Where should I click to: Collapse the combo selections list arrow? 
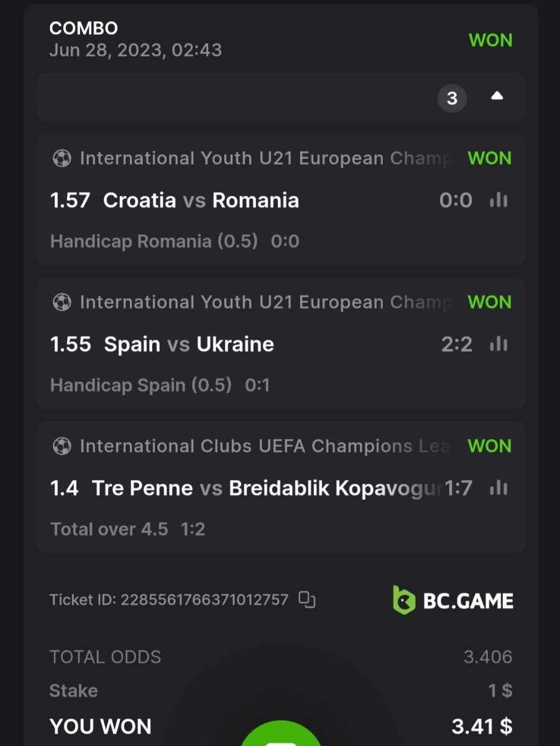[497, 97]
